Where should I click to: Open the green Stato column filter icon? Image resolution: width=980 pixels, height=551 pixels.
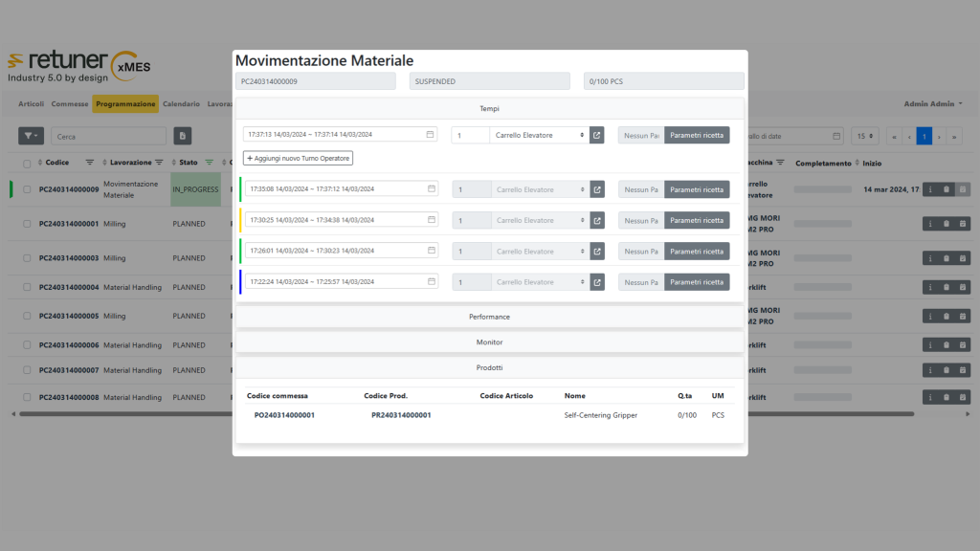[210, 163]
